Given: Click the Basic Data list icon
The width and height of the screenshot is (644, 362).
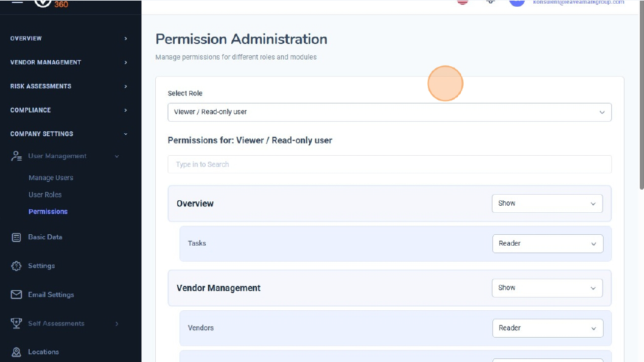Looking at the screenshot, I should (16, 237).
